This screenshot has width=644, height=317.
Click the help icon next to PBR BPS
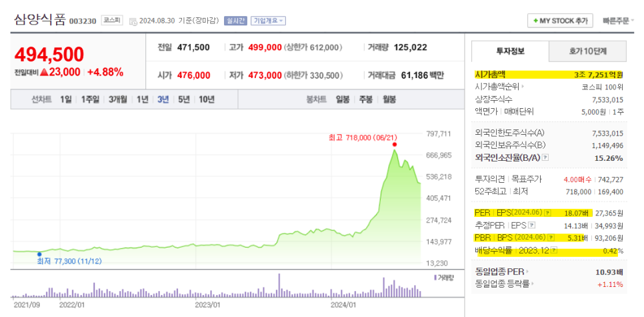tap(551, 238)
